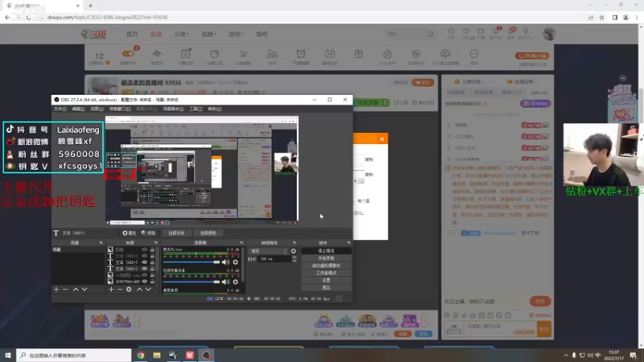The width and height of the screenshot is (644, 362).
Task: Open settings gear for microphone/Aux channel
Action: (x=235, y=262)
